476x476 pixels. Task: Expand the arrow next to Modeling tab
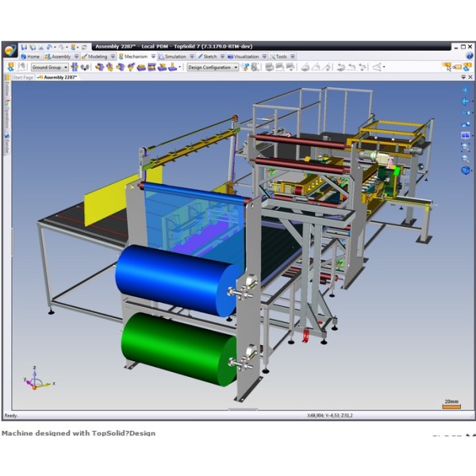(113, 56)
